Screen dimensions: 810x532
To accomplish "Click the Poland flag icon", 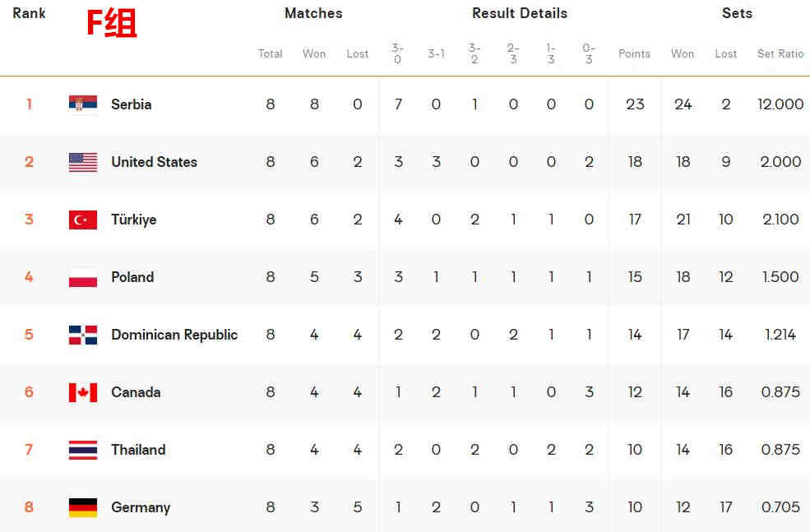I will (83, 277).
